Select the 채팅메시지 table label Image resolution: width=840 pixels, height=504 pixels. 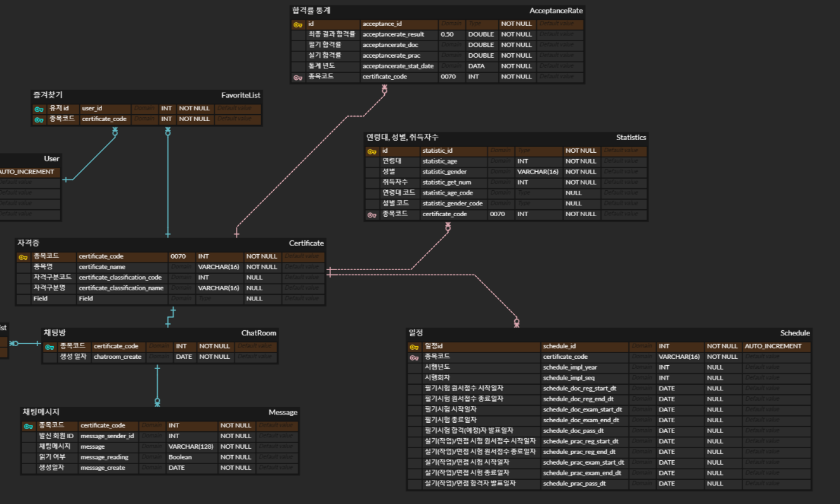click(41, 413)
